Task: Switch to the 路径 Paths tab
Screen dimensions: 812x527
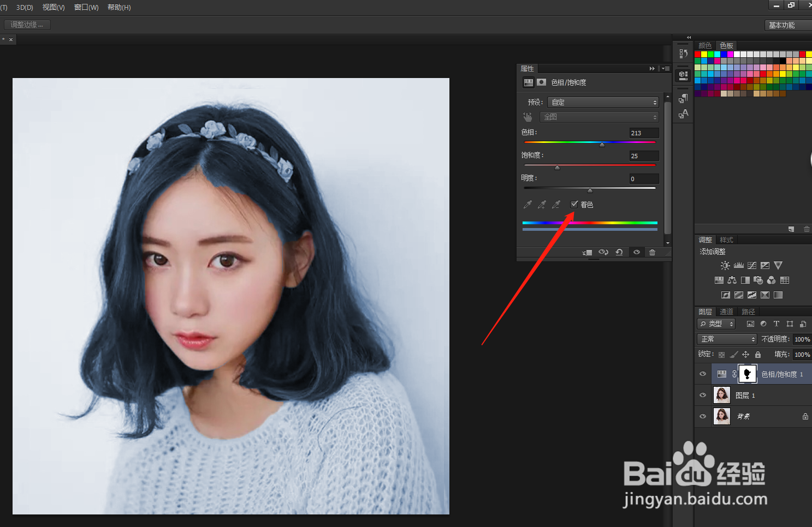Action: click(x=748, y=312)
